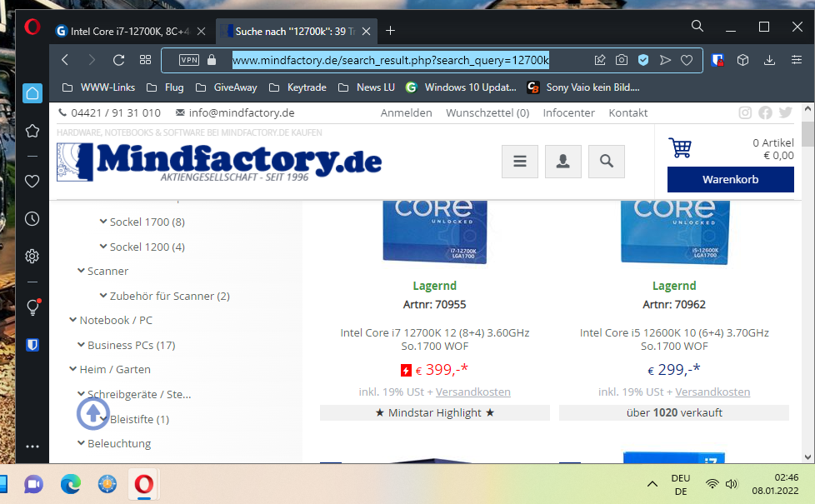Open Sony Vaio kein Bild bookmark
Screen dimensions: 815x504
coord(583,87)
